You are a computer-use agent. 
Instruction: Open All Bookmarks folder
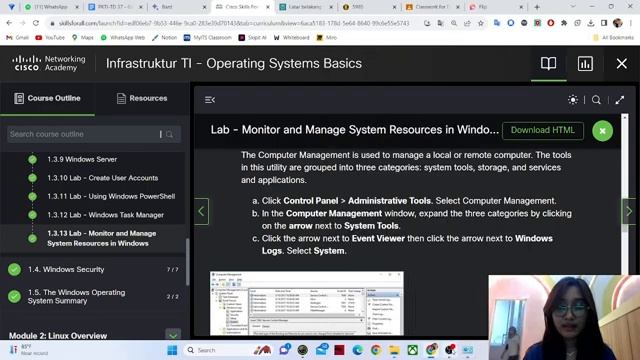(613, 38)
